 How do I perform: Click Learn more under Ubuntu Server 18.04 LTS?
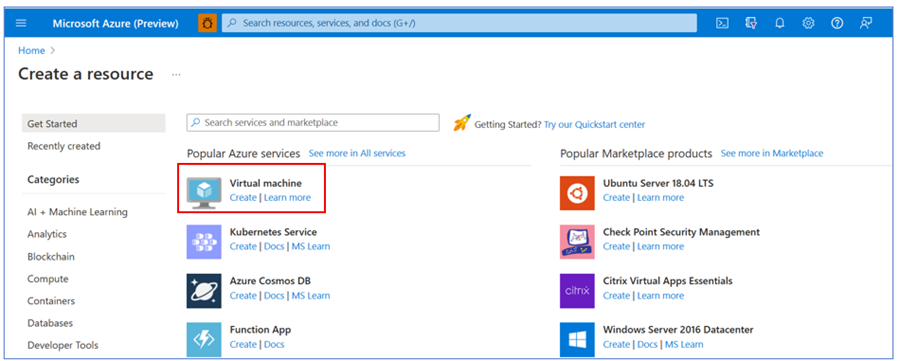point(661,197)
